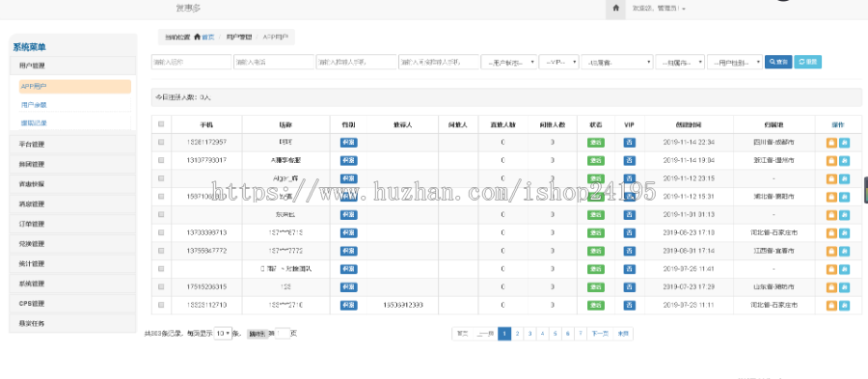
Task: Click orange lock icon for row 2019-07-23 17:29
Action: (831, 287)
